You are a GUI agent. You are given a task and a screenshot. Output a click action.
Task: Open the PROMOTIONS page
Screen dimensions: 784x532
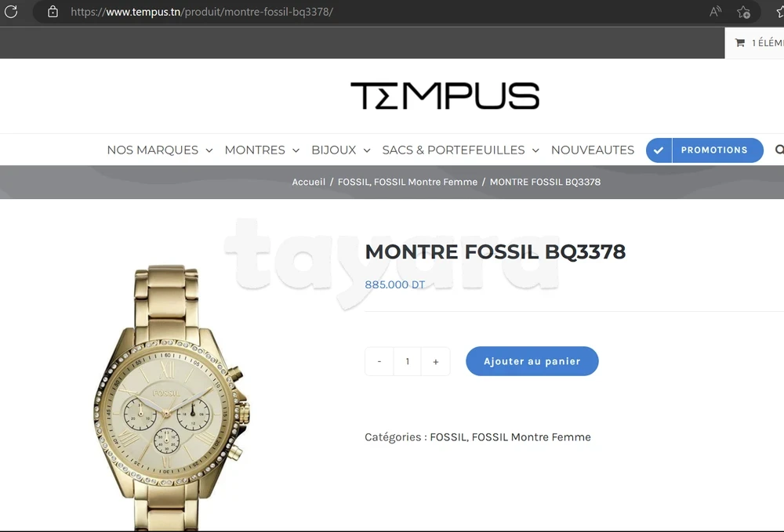pyautogui.click(x=714, y=150)
